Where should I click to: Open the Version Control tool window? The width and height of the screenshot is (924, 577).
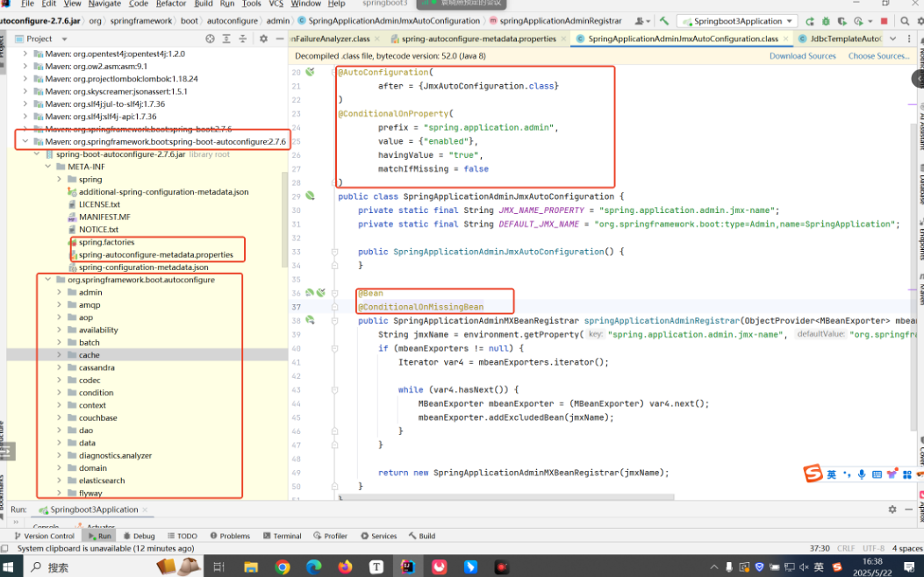click(x=44, y=536)
